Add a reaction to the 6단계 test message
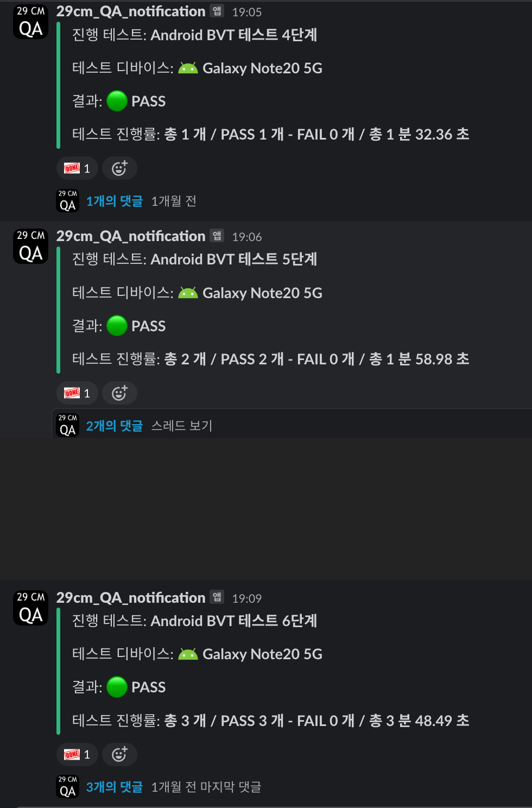Screen dimensions: 532x808 (119, 754)
